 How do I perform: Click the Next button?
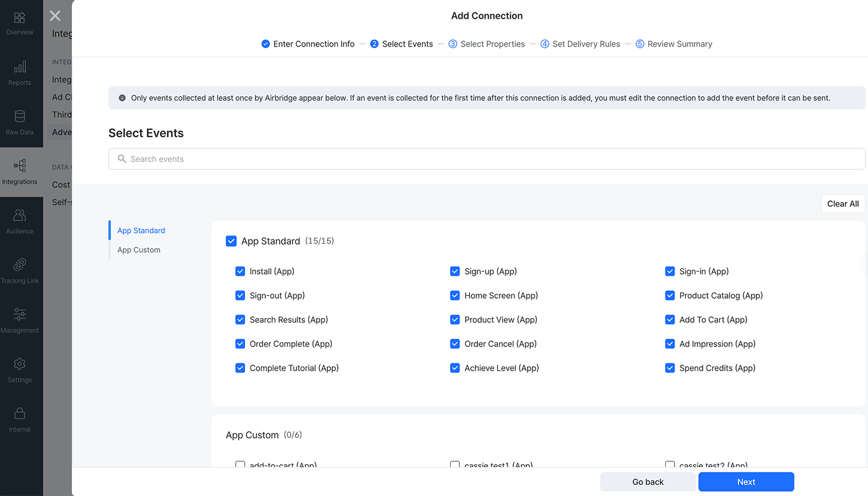point(746,482)
